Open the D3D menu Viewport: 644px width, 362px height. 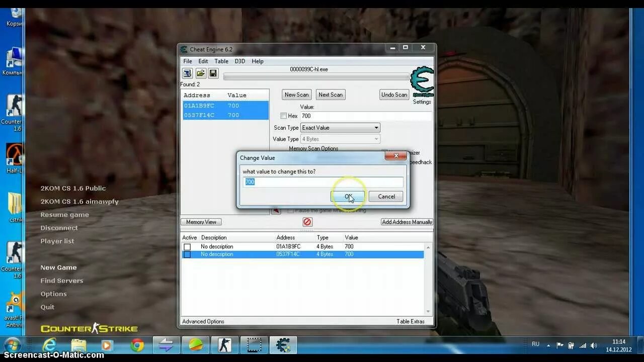click(x=240, y=61)
